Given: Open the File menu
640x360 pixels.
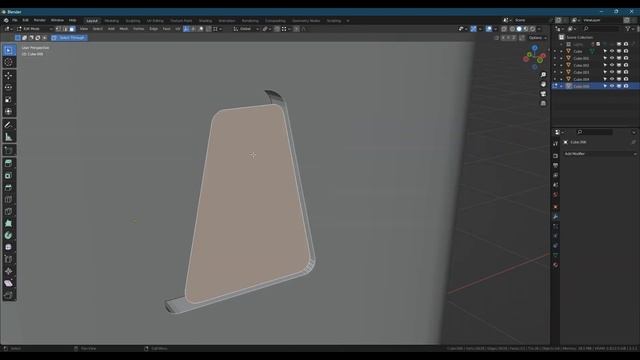Looking at the screenshot, I should (x=15, y=20).
